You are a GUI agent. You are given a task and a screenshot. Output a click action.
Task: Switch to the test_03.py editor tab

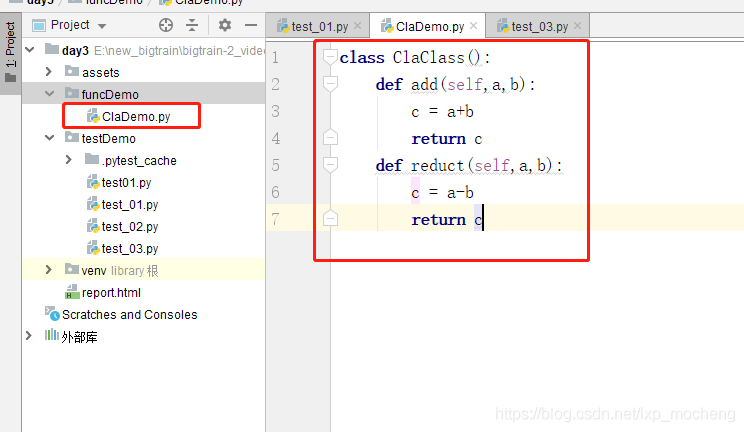tap(539, 27)
